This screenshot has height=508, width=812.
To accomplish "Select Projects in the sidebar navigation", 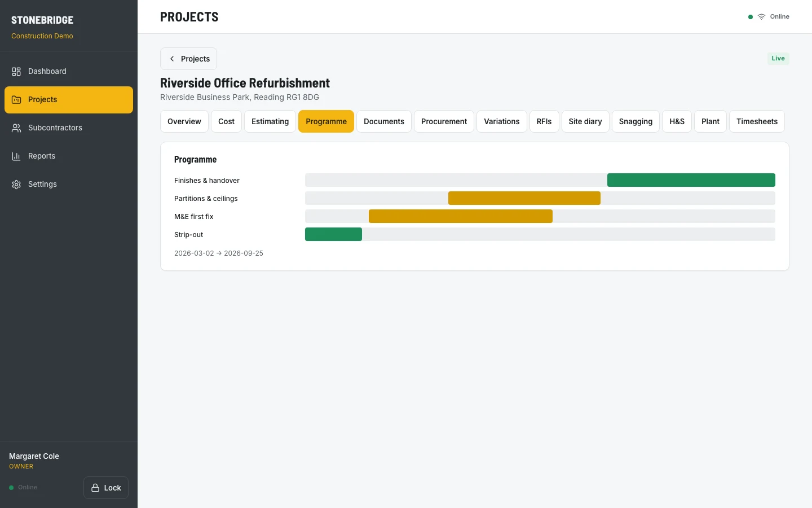I will [x=69, y=100].
